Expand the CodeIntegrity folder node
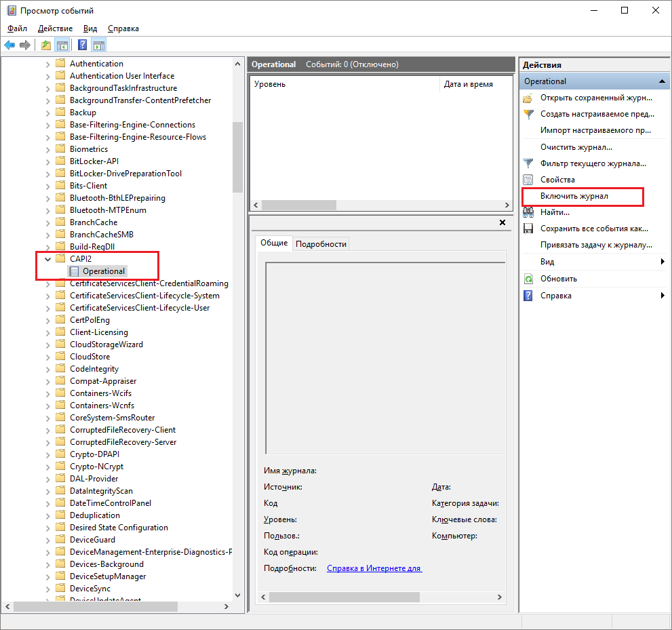The image size is (672, 630). (x=47, y=369)
